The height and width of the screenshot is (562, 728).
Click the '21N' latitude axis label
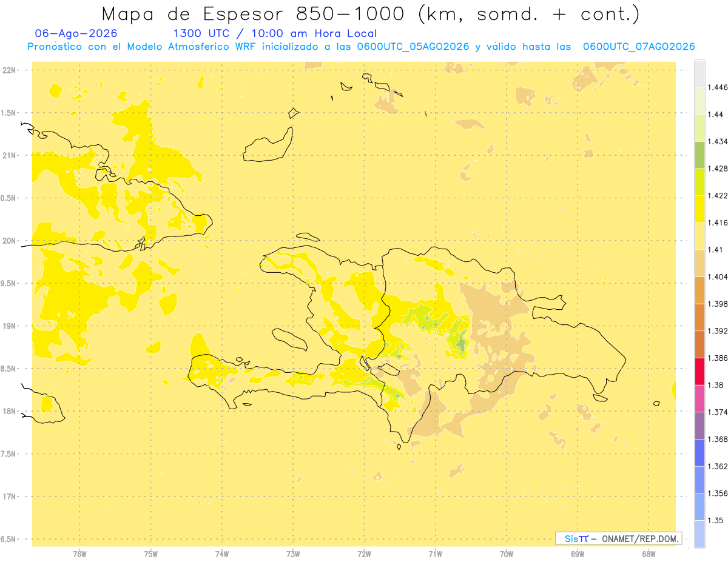10,155
